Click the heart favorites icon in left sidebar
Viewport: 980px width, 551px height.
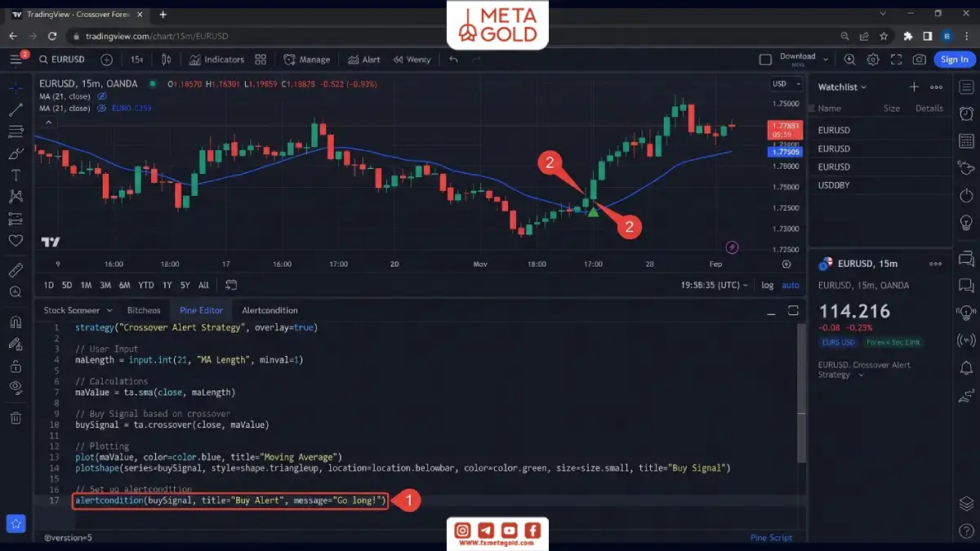pos(16,241)
